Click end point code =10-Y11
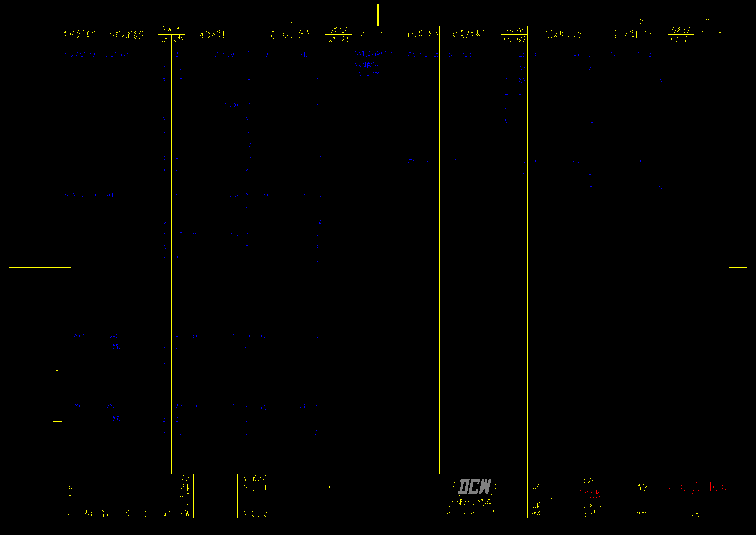This screenshot has width=756, height=535. (x=642, y=161)
